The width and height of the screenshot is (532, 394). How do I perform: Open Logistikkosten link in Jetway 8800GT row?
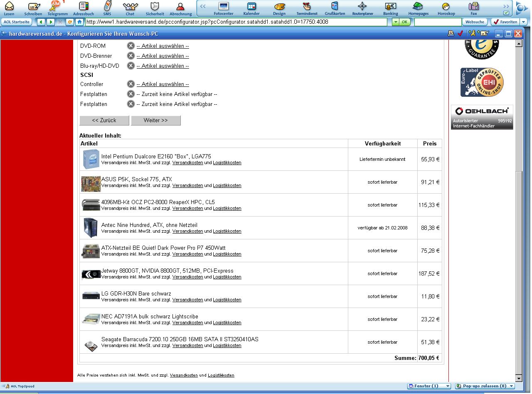point(227,277)
